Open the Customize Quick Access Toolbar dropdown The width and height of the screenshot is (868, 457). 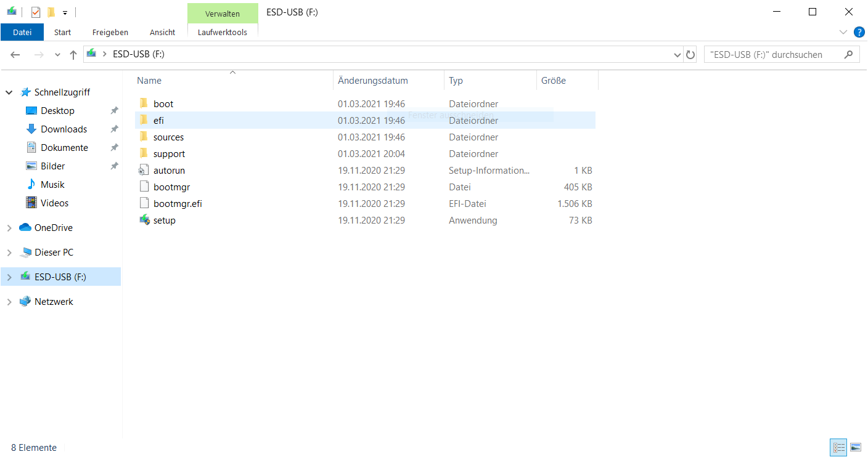pyautogui.click(x=65, y=12)
